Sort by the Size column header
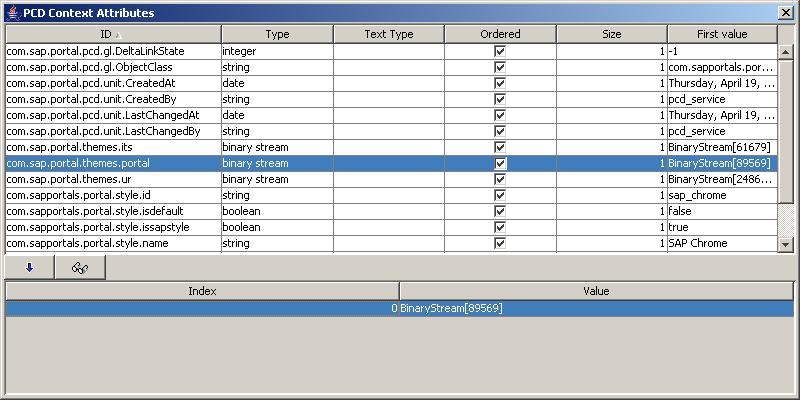This screenshot has width=800, height=400. click(x=611, y=34)
